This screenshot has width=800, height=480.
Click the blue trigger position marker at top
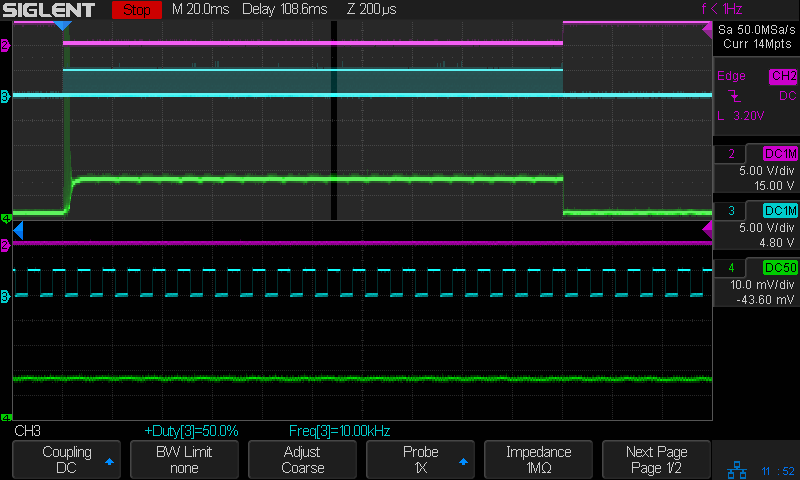pyautogui.click(x=62, y=25)
